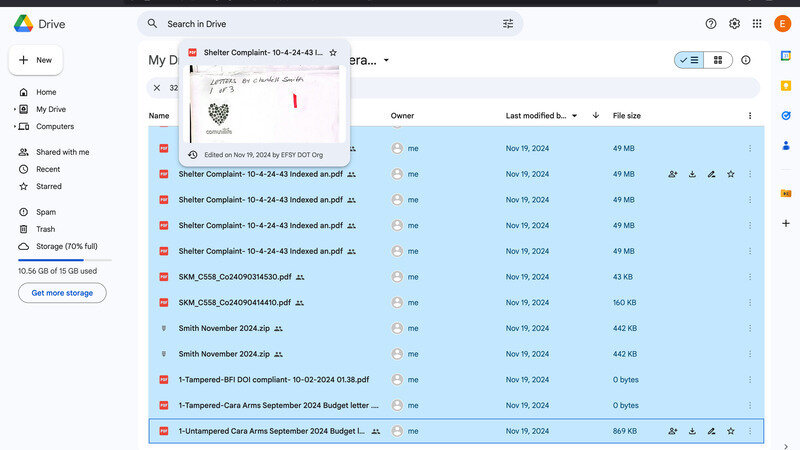Screen dimensions: 800x450
Task: Rename the 1-Untampered Cara Arms file
Action: pos(711,431)
